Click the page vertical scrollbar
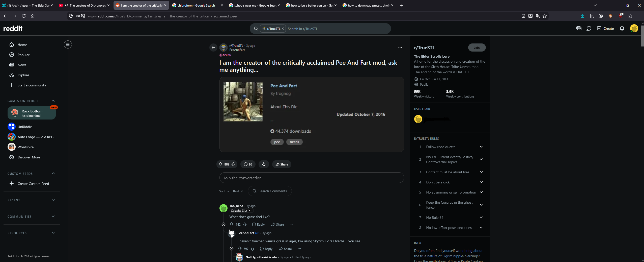Viewport: 644px width, 262px height. (x=642, y=36)
